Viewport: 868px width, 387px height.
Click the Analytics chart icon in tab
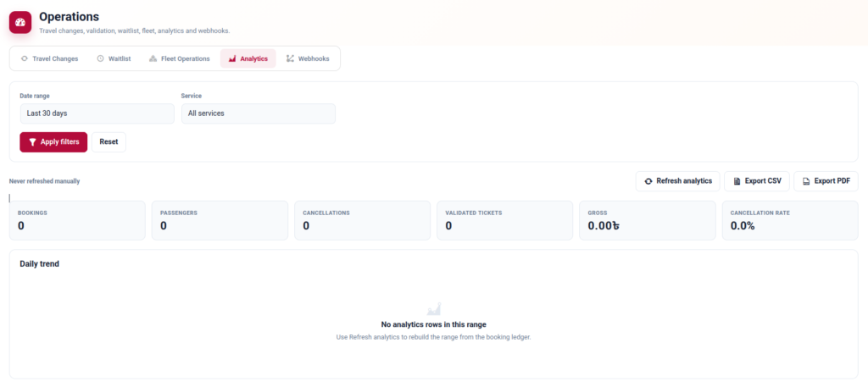click(232, 58)
